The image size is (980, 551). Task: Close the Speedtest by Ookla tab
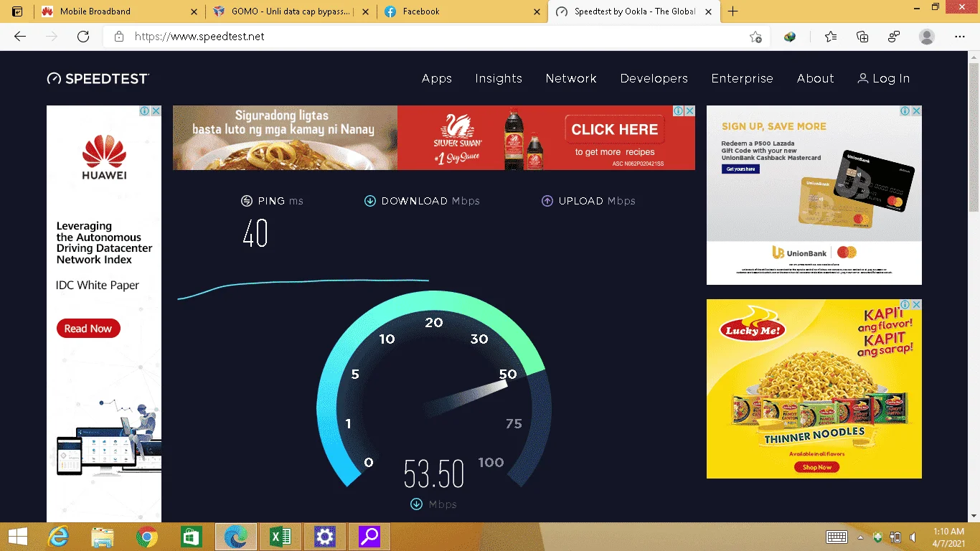pyautogui.click(x=707, y=11)
